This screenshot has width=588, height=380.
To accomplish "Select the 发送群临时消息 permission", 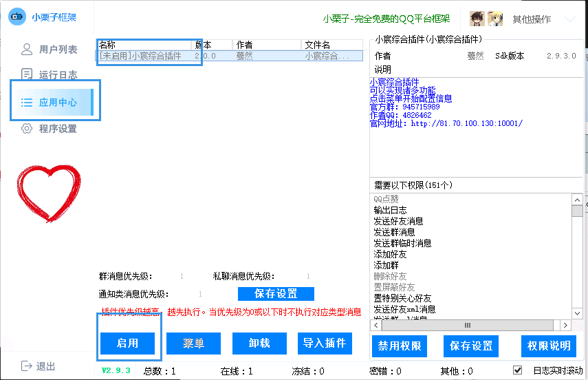I will pos(402,243).
